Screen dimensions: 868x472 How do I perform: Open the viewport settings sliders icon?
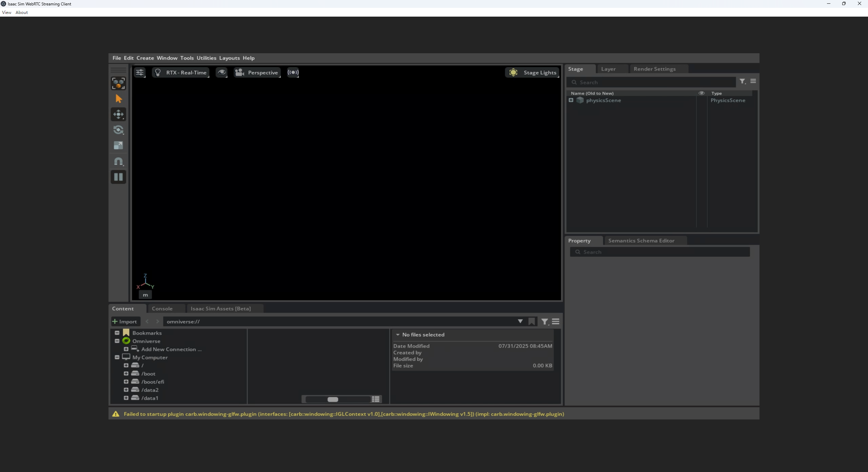(139, 72)
